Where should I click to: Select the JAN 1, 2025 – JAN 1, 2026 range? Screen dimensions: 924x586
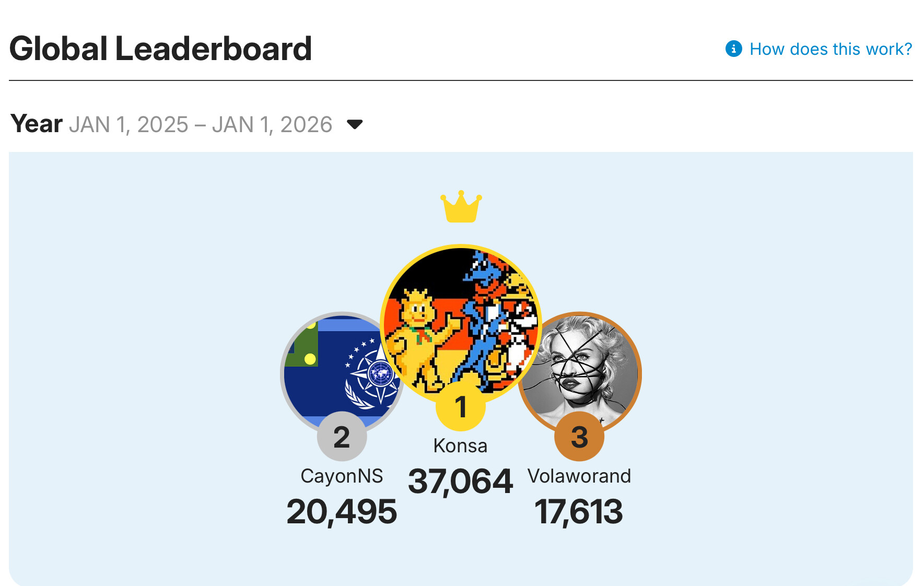[201, 125]
